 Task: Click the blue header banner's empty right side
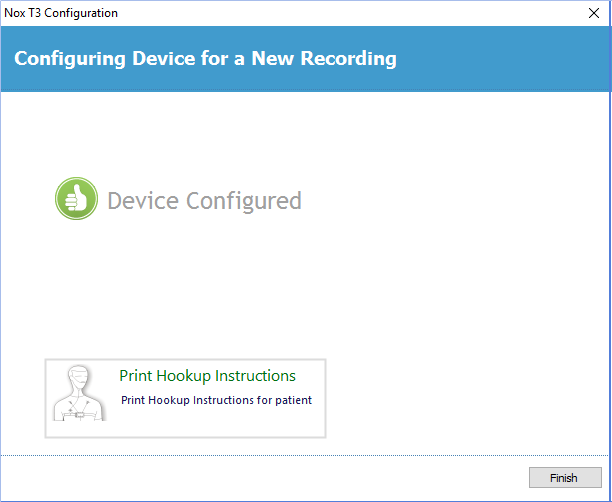510,58
